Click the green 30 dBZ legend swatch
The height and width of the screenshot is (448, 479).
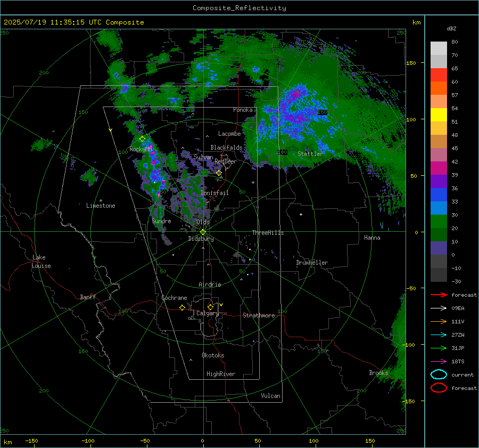[x=439, y=221]
